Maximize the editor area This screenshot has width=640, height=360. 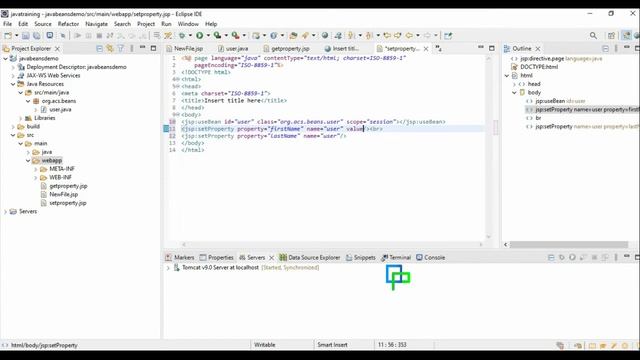[x=492, y=48]
